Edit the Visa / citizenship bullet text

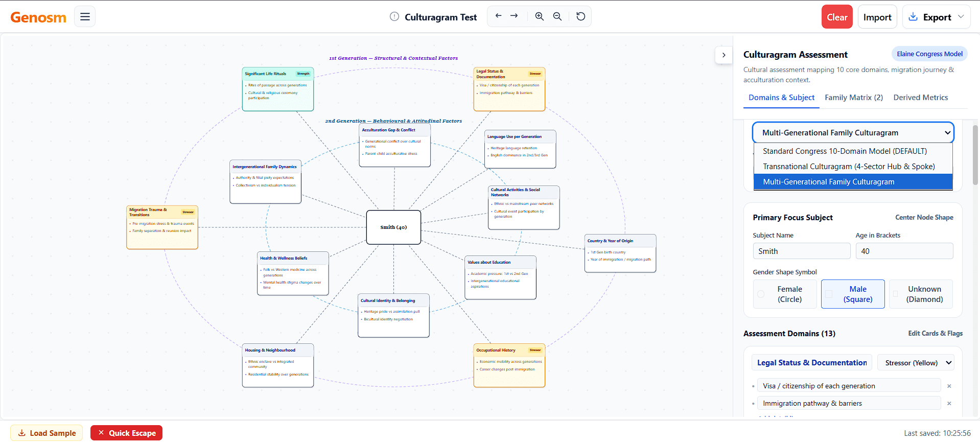pyautogui.click(x=849, y=386)
